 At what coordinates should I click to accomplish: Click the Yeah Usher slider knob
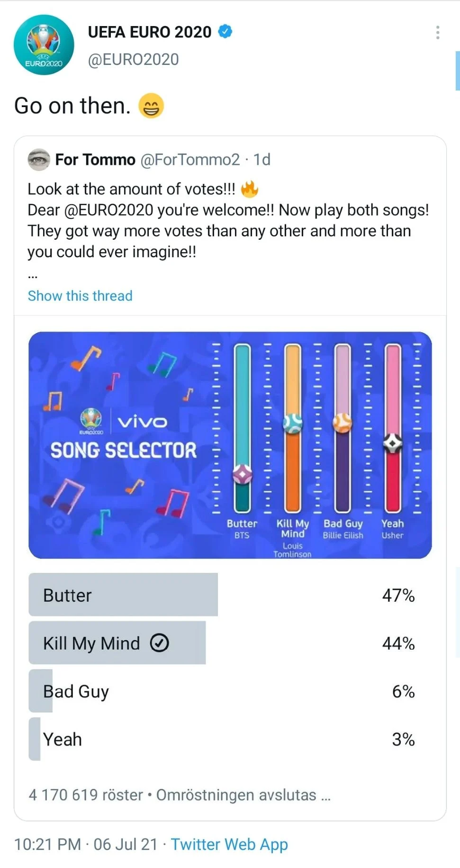tap(393, 443)
